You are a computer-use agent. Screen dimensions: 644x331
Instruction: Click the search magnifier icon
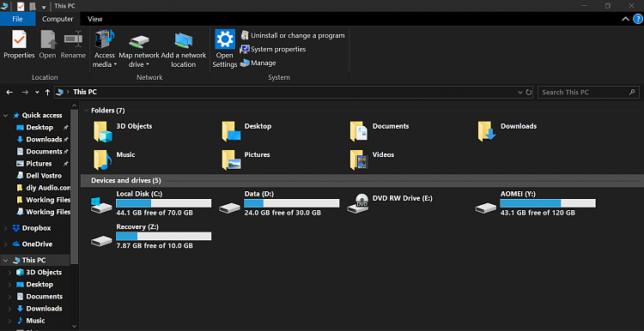(632, 92)
